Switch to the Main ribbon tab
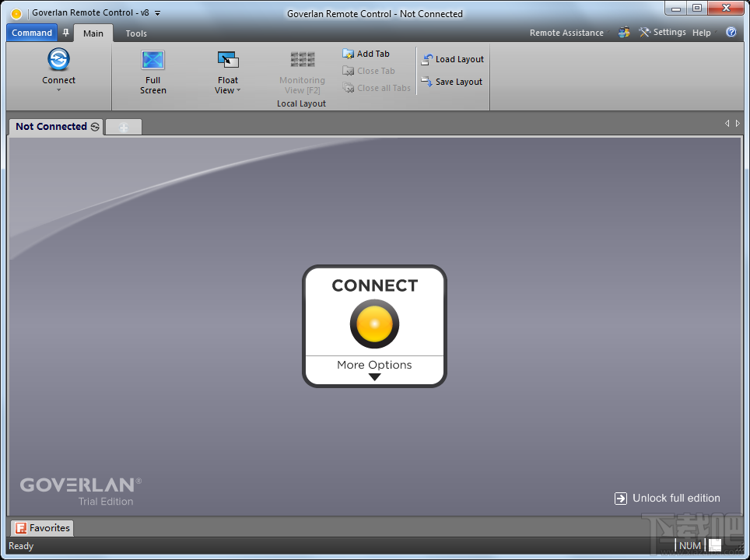Viewport: 750px width, 560px height. point(93,33)
